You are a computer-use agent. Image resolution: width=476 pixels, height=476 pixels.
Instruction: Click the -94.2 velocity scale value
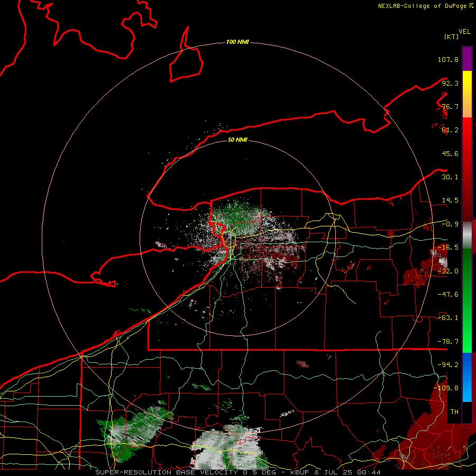point(448,364)
